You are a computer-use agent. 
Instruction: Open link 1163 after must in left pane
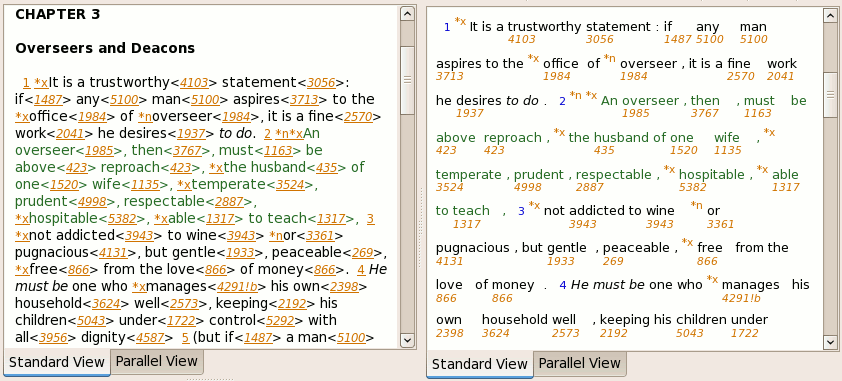click(x=278, y=151)
